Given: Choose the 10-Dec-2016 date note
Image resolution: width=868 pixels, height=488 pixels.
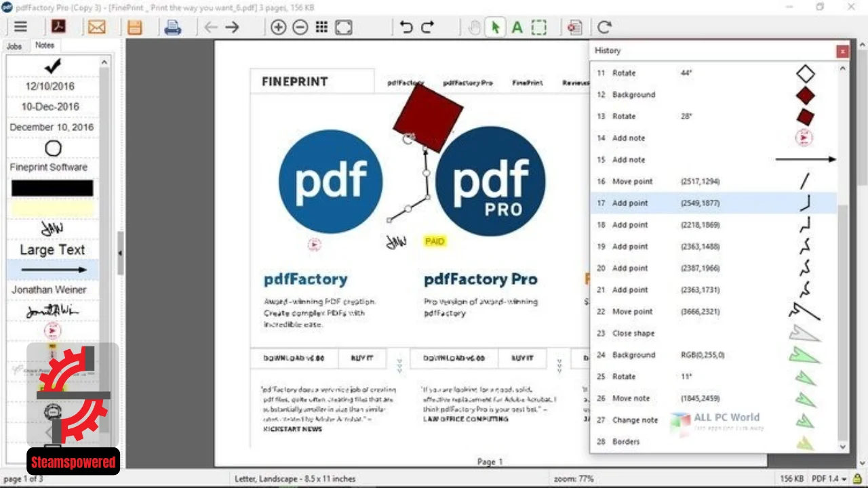Looking at the screenshot, I should pos(50,106).
